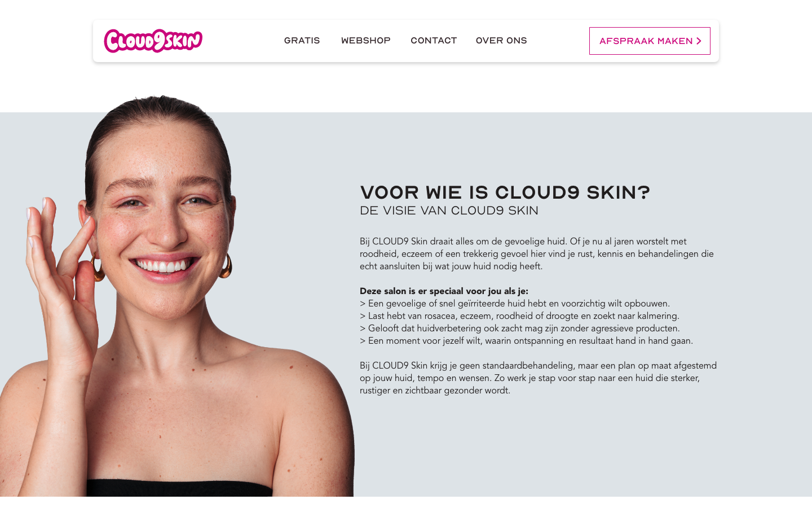Viewport: 812px width, 508px height.
Task: Open the GRATIS menu item
Action: 302,41
